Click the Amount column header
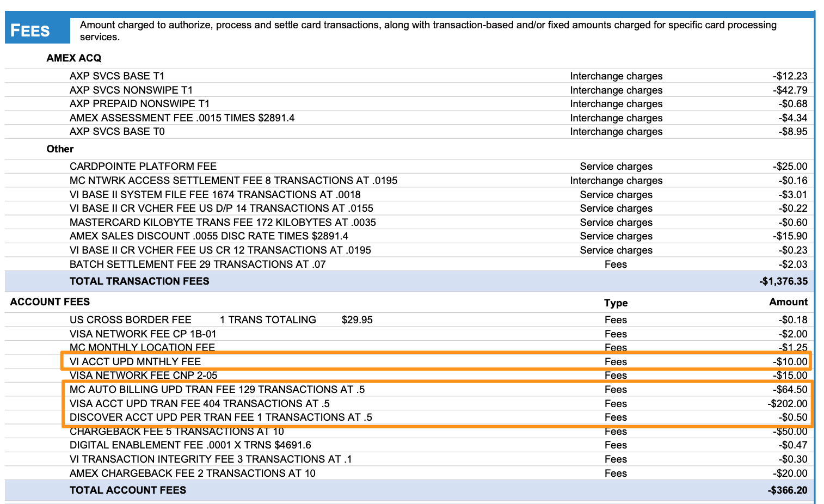This screenshot has width=824, height=504. tap(788, 302)
